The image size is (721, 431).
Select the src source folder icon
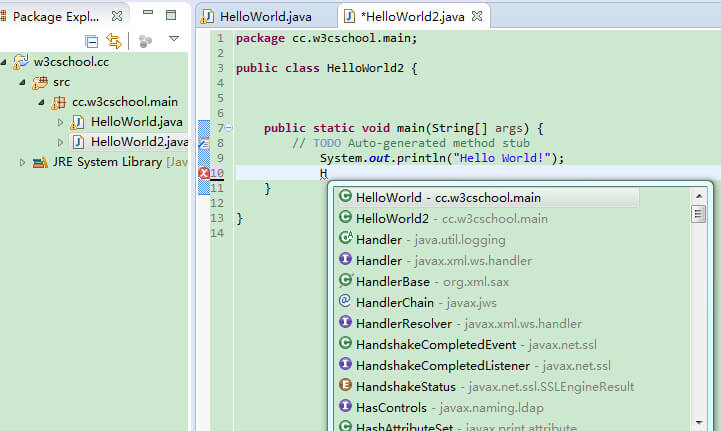pyautogui.click(x=40, y=82)
